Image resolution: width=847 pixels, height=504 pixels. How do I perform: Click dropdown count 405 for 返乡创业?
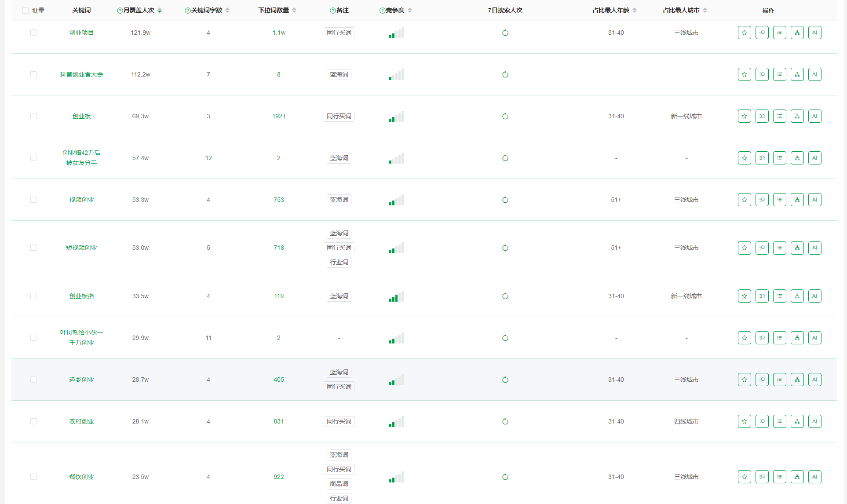point(279,380)
